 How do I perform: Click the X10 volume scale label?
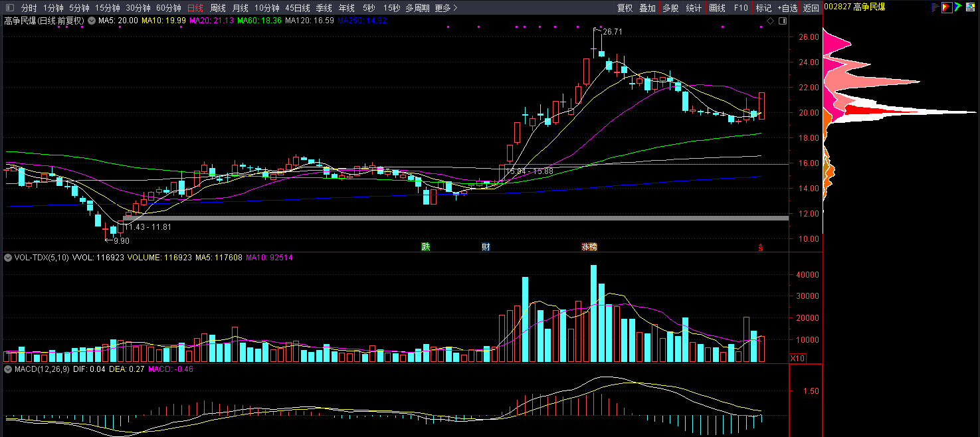point(797,358)
